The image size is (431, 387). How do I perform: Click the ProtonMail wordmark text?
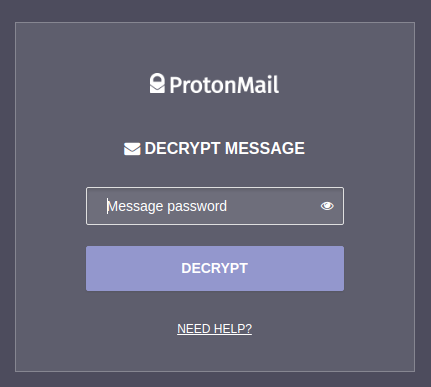click(x=224, y=85)
